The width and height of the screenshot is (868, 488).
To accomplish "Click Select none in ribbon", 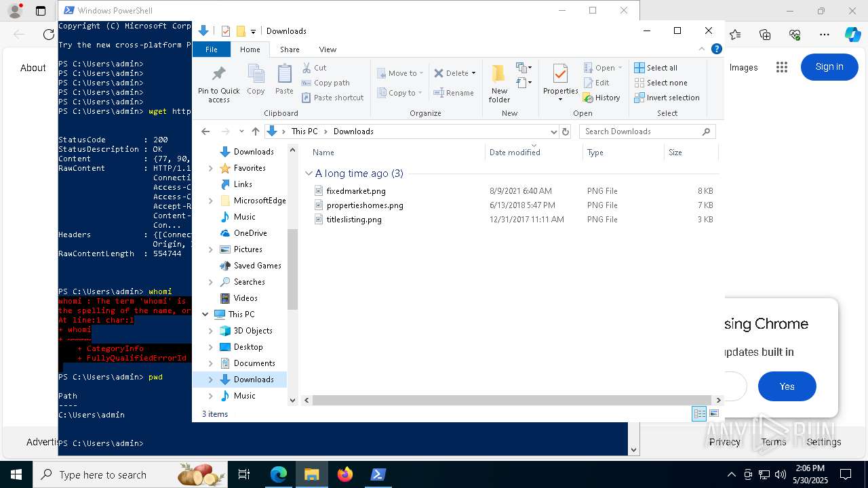I will 661,83.
